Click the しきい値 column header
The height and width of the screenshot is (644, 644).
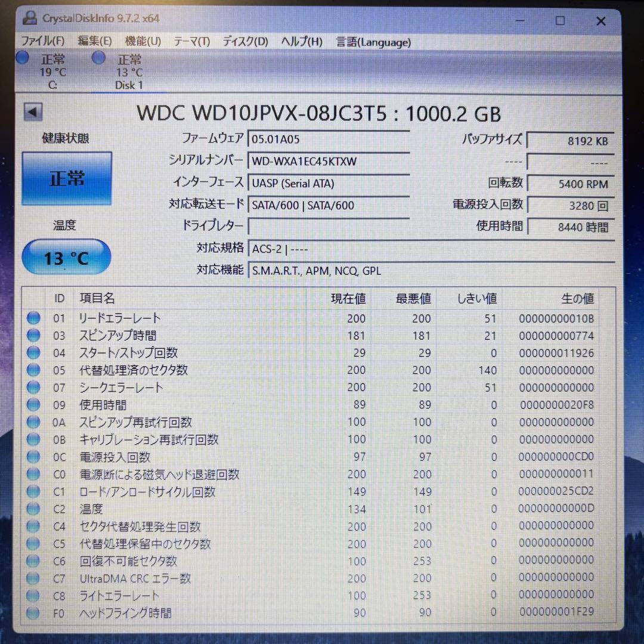pos(477,299)
